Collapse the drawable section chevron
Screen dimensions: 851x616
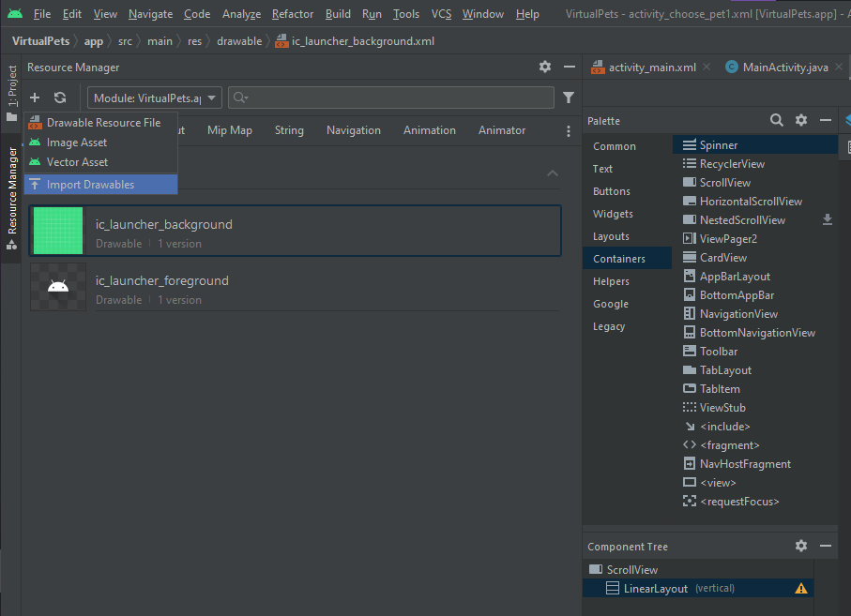coord(553,173)
